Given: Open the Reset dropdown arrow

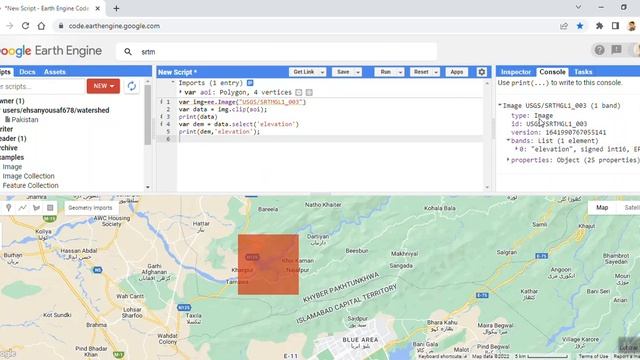Looking at the screenshot, I should [x=436, y=72].
